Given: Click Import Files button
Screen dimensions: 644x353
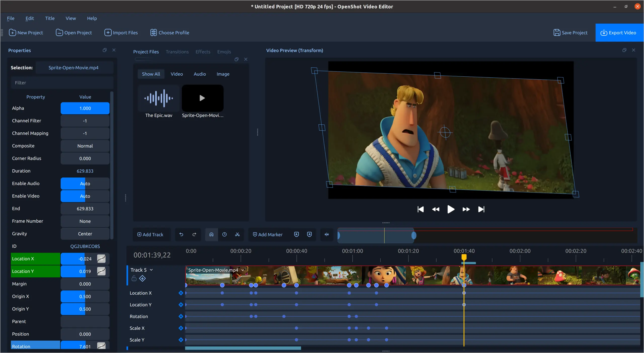Looking at the screenshot, I should [121, 33].
